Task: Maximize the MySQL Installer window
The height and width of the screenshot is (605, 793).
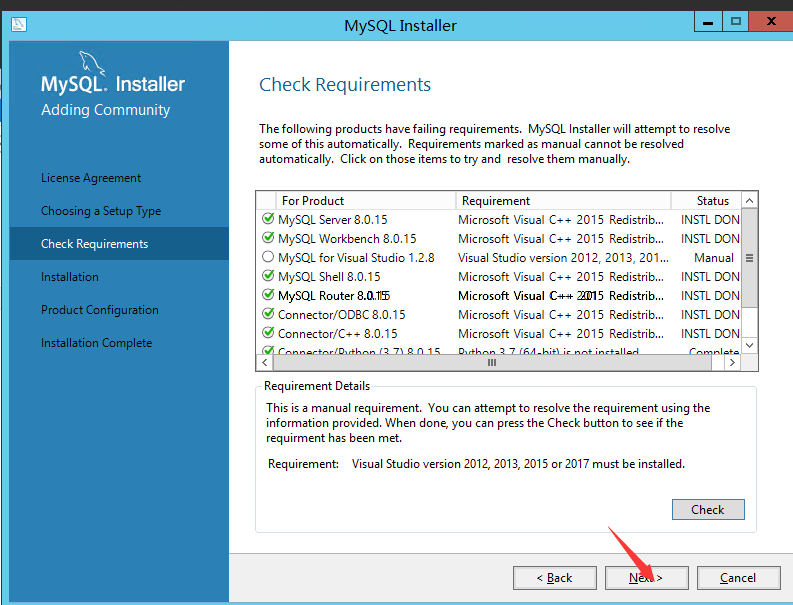Action: (x=736, y=22)
